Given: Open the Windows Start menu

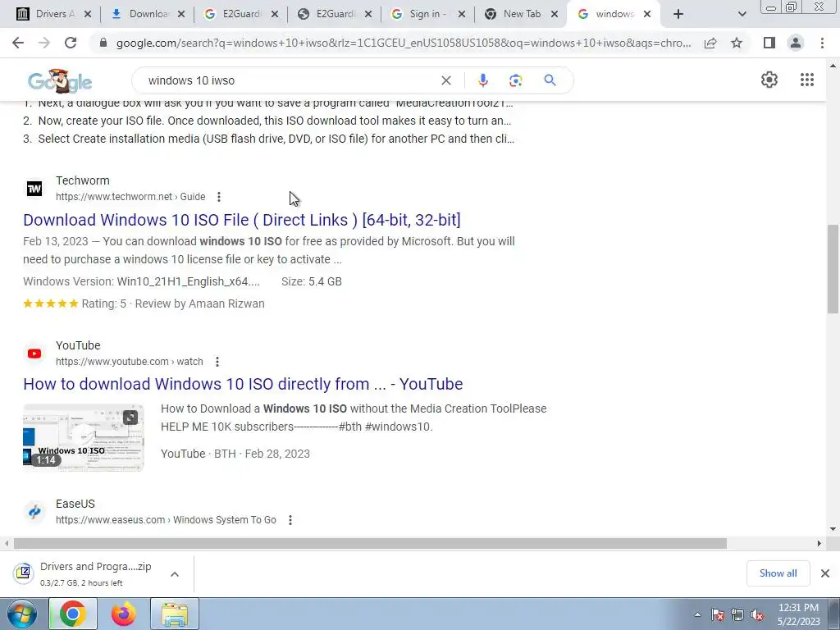Looking at the screenshot, I should [x=21, y=614].
